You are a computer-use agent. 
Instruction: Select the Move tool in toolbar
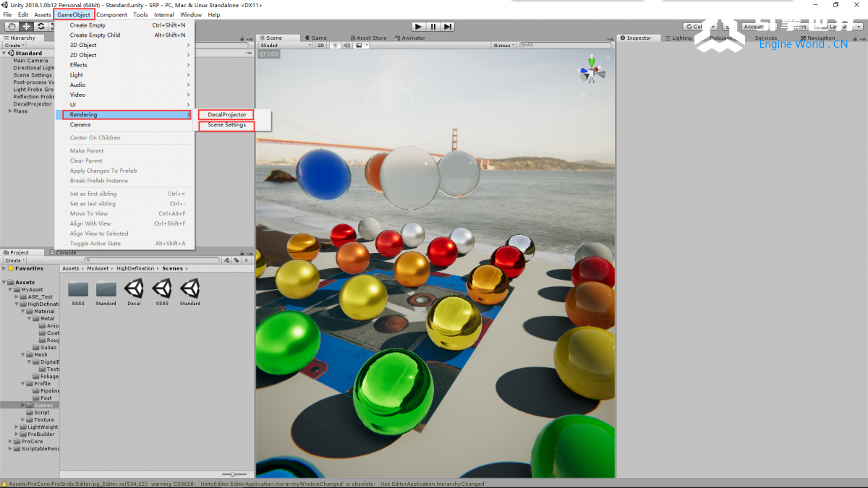click(x=26, y=27)
